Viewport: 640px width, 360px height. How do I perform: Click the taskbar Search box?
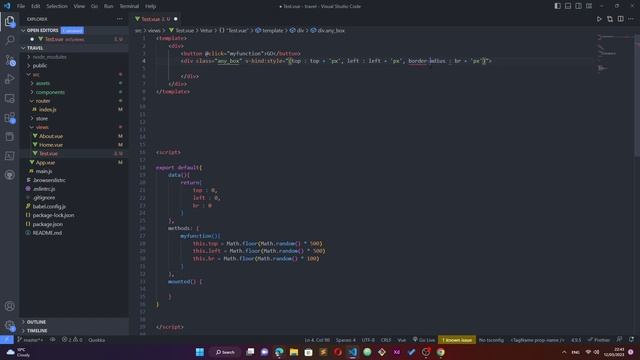click(x=225, y=352)
